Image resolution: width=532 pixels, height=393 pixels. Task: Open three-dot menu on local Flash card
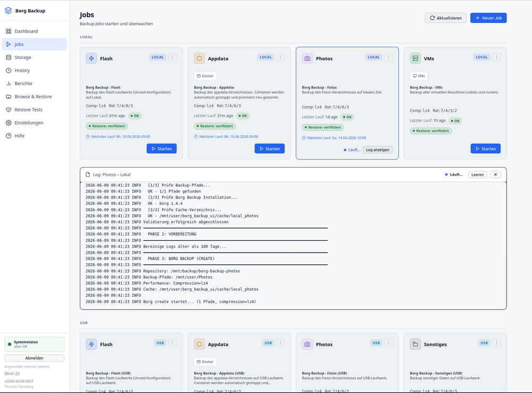coord(172,57)
